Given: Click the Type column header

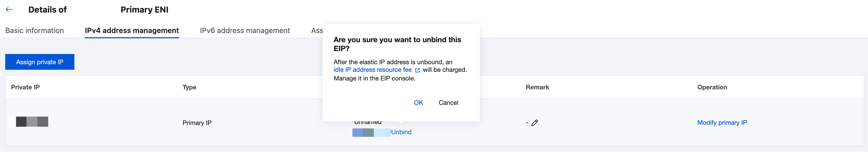Looking at the screenshot, I should click(x=189, y=87).
